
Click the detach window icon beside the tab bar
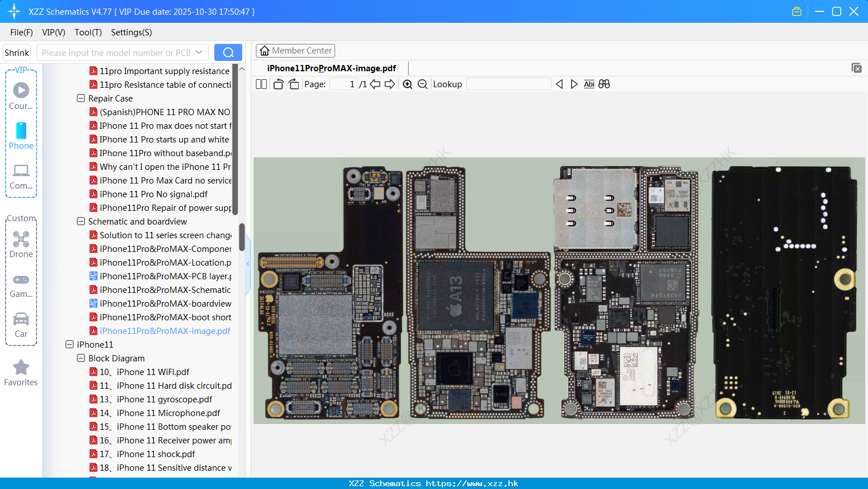click(857, 68)
